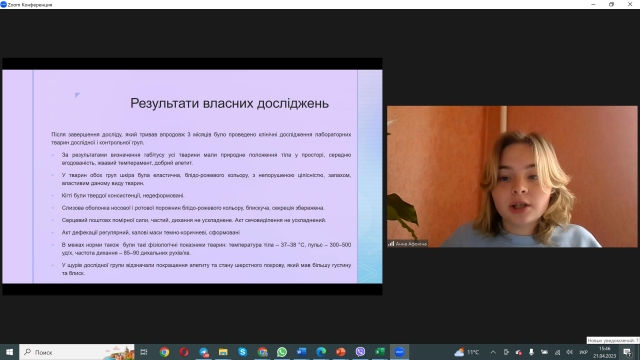
Task: Click the taskbar search field
Action: pyautogui.click(x=77, y=352)
